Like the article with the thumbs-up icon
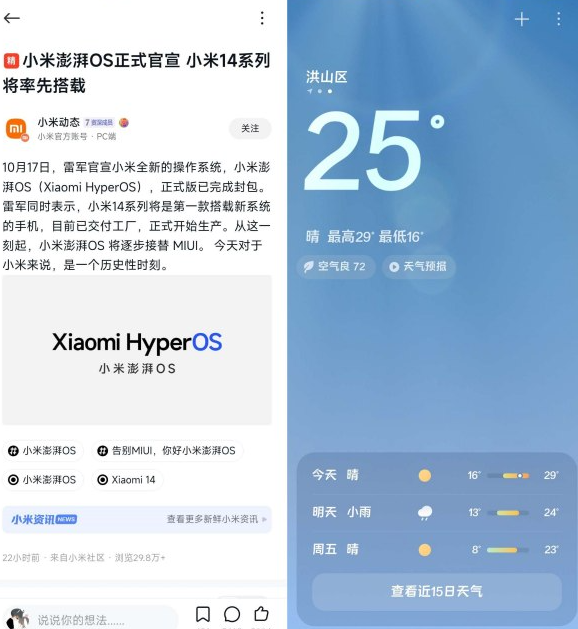The image size is (578, 629). click(261, 614)
